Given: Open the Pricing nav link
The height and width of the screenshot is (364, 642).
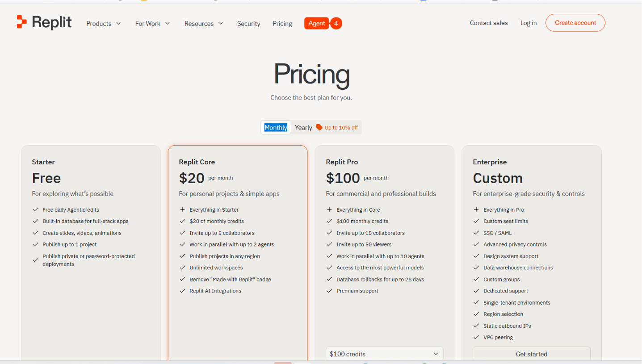Looking at the screenshot, I should tap(282, 24).
